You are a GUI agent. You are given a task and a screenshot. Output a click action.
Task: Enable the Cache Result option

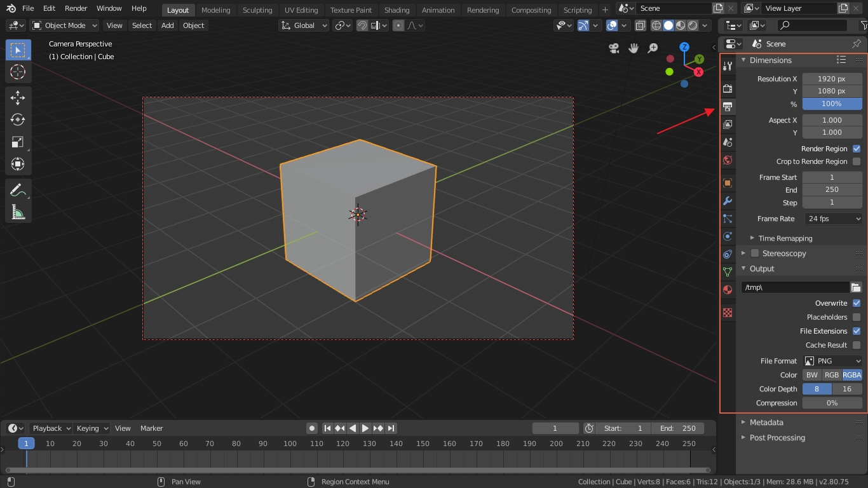(x=856, y=345)
